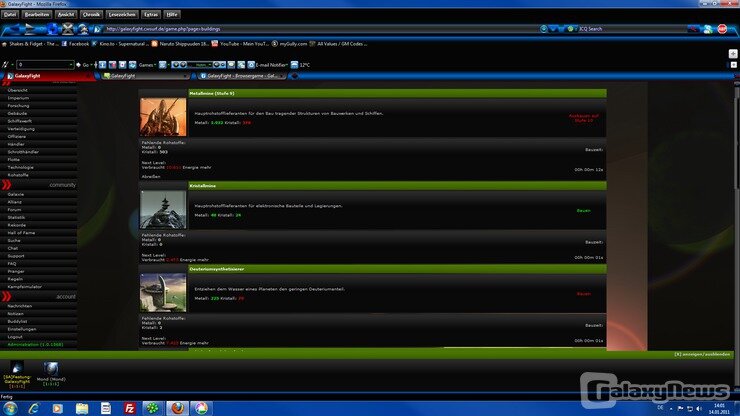Click the home page icon in navigation bar
Viewport: 740px width, 416px height.
click(x=83, y=29)
